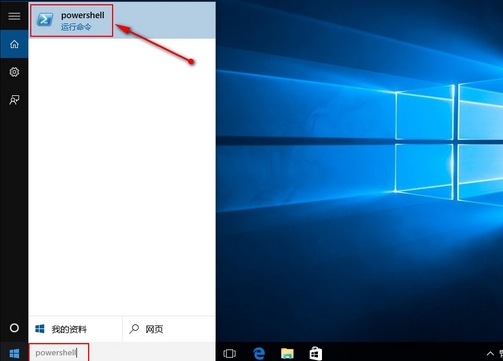Open the Store from taskbar
The image size is (503, 361).
pyautogui.click(x=315, y=353)
